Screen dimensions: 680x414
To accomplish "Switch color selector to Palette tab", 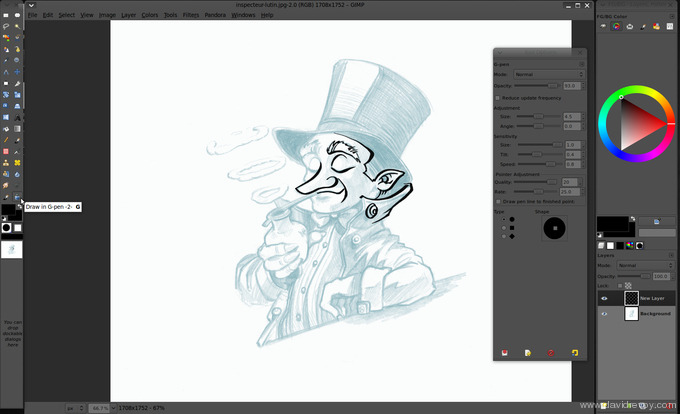I will (656, 27).
